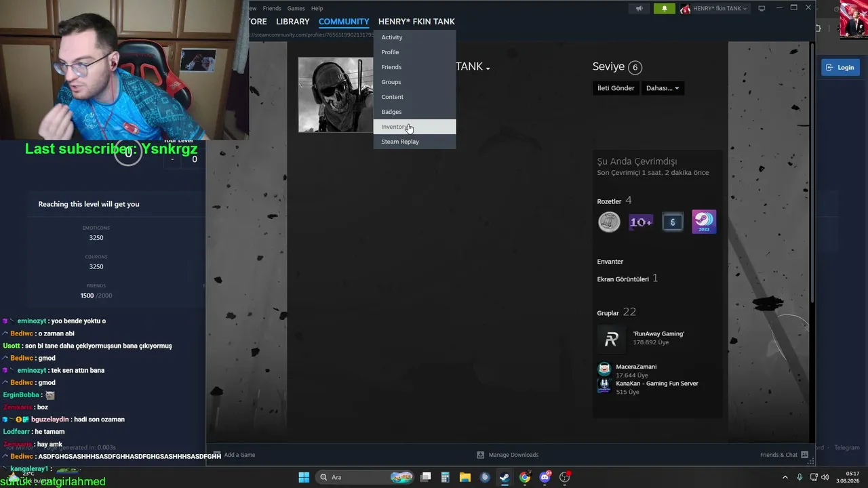Open the level 6 years-of-service badge
This screenshot has width=868, height=488.
point(673,222)
